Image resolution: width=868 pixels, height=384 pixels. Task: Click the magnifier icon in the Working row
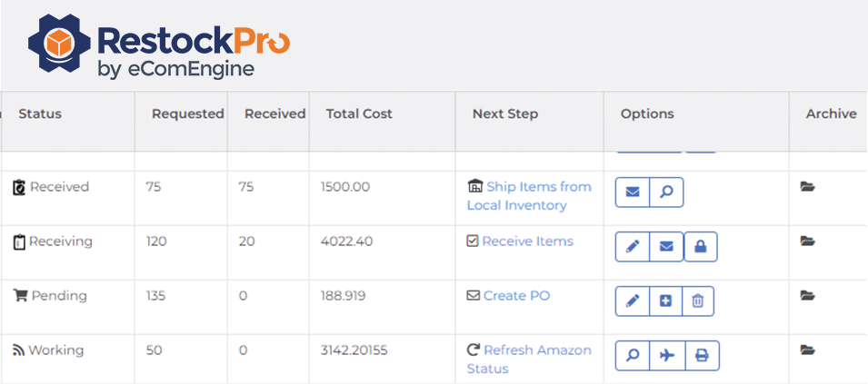click(x=633, y=356)
